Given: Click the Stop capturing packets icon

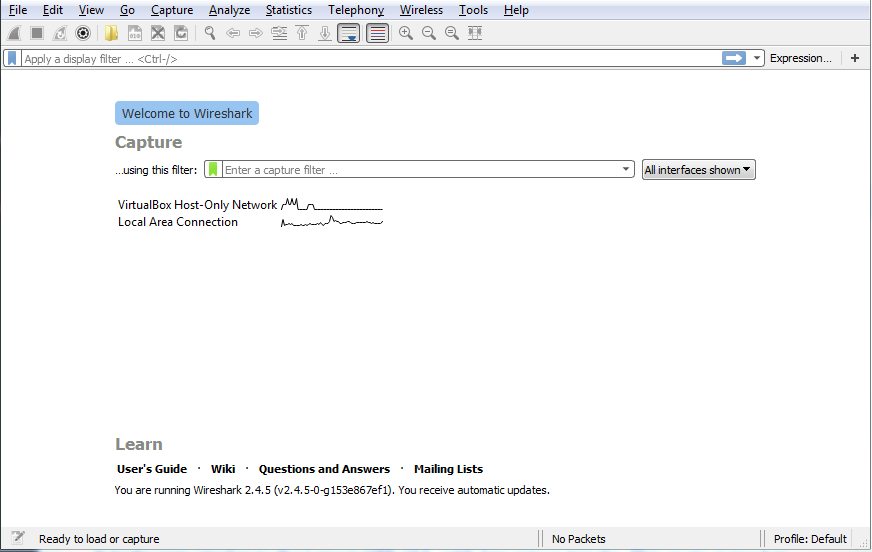Looking at the screenshot, I should tap(37, 33).
